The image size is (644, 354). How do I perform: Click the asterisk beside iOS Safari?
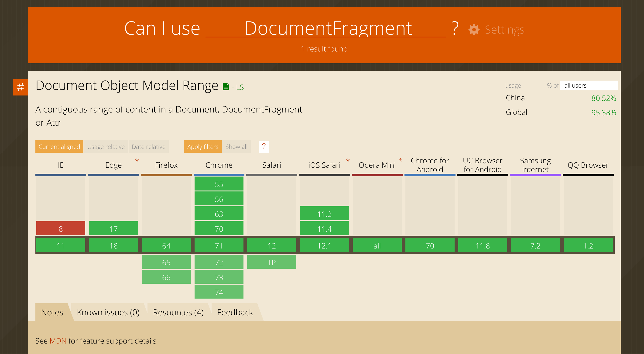(x=348, y=161)
